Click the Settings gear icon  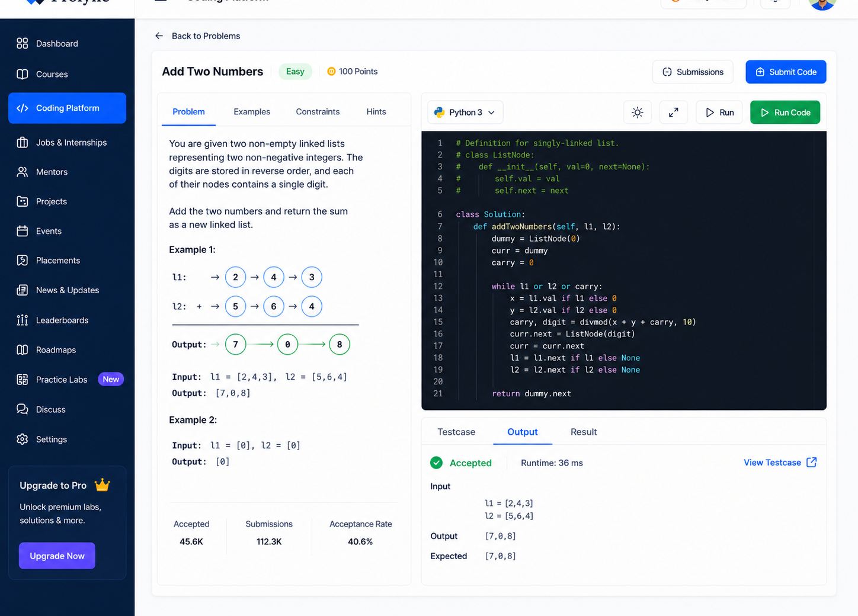pyautogui.click(x=23, y=439)
